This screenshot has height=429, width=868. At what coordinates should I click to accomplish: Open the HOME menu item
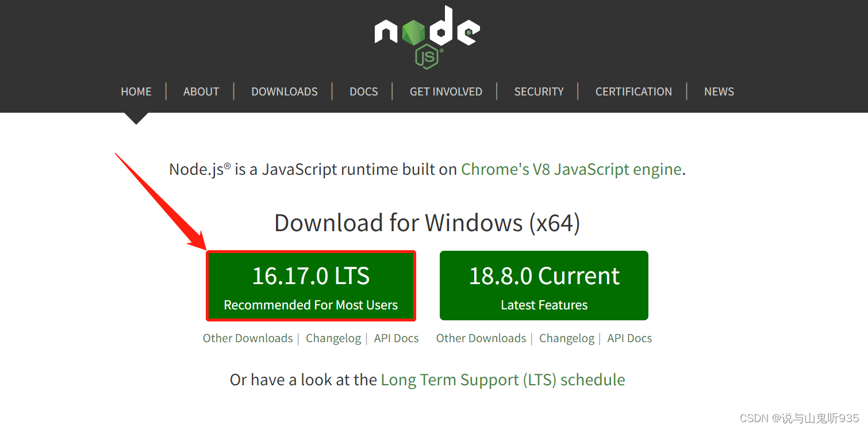[x=136, y=91]
